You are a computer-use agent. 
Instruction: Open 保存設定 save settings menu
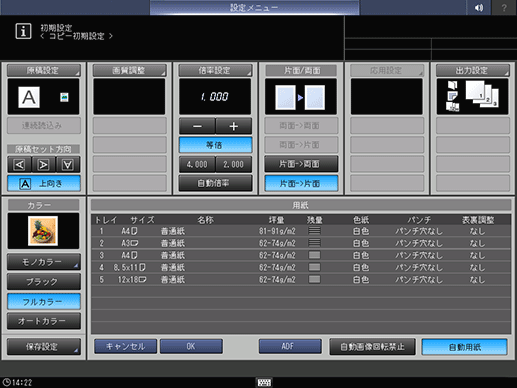point(44,347)
